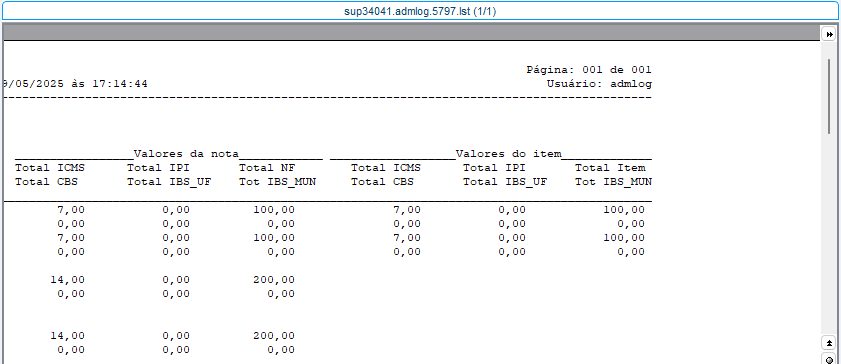Click the vertical scrollbar thumb
Viewport: 841px width, 364px height.
click(829, 95)
